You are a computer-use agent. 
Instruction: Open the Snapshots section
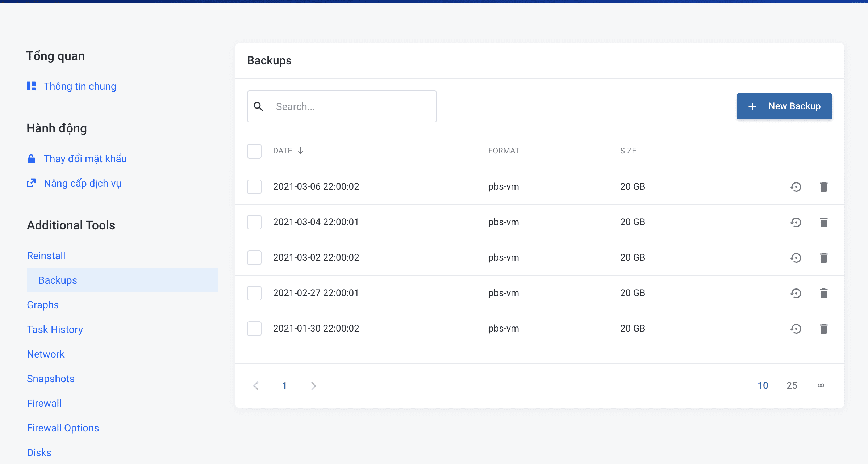(x=51, y=379)
